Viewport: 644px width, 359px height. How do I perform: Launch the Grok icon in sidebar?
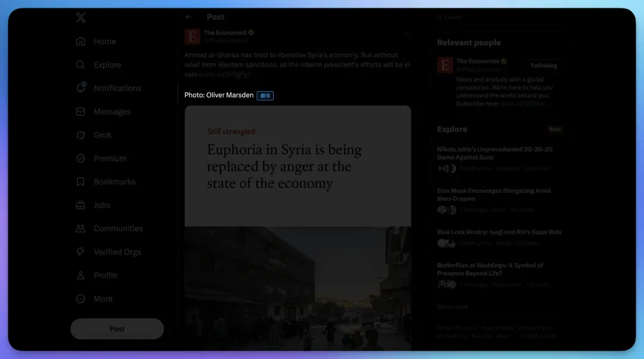pos(80,135)
